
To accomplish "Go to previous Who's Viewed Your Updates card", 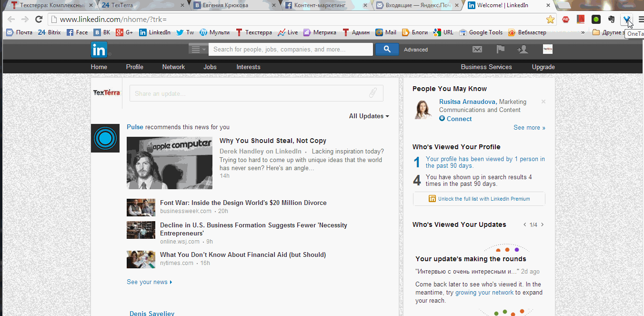I will click(525, 224).
